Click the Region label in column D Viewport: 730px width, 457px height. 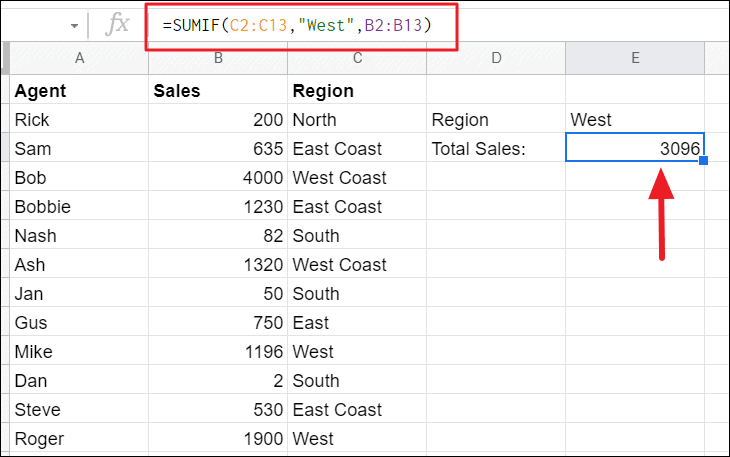pos(495,120)
